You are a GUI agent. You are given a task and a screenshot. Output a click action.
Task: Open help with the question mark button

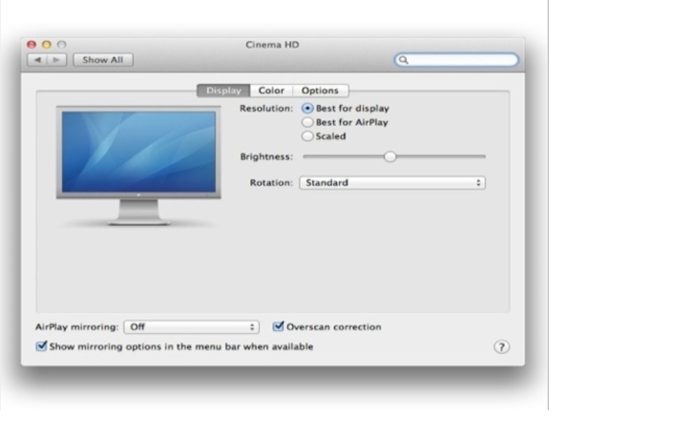click(x=501, y=347)
